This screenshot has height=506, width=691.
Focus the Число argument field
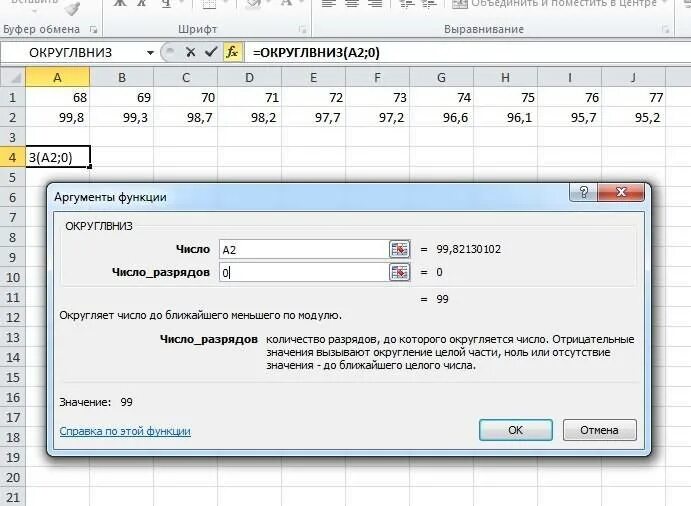[x=304, y=249]
